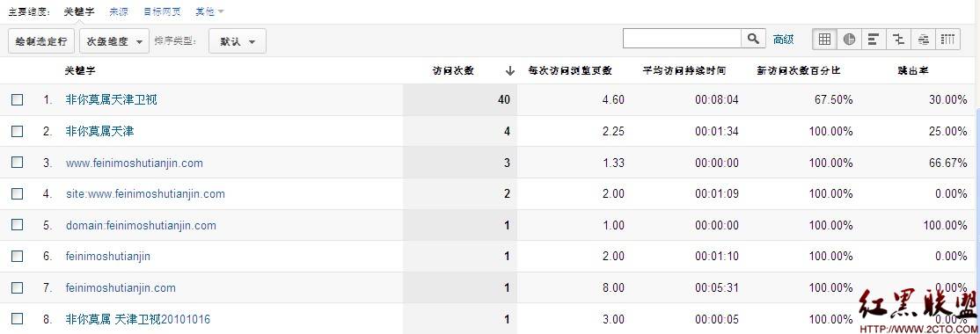The image size is (980, 334).
Task: Click the sort arrow beside 访问次数
Action: (509, 71)
